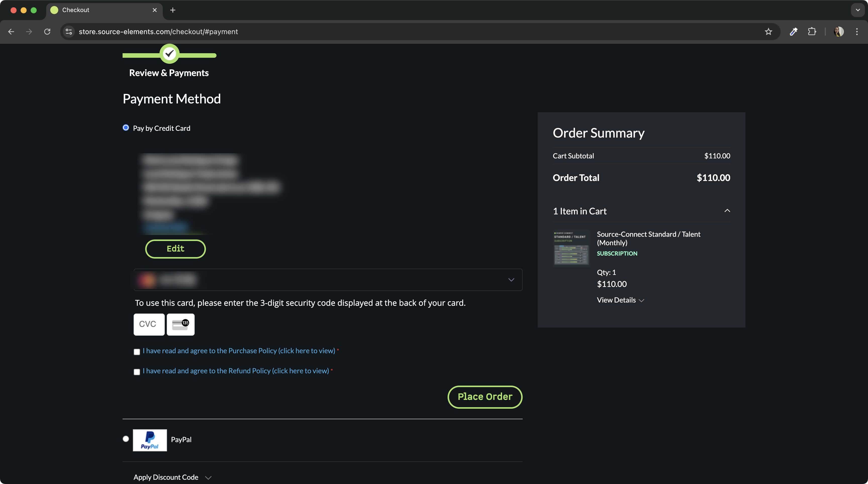Click the browser back arrow
The width and height of the screenshot is (868, 484).
11,32
